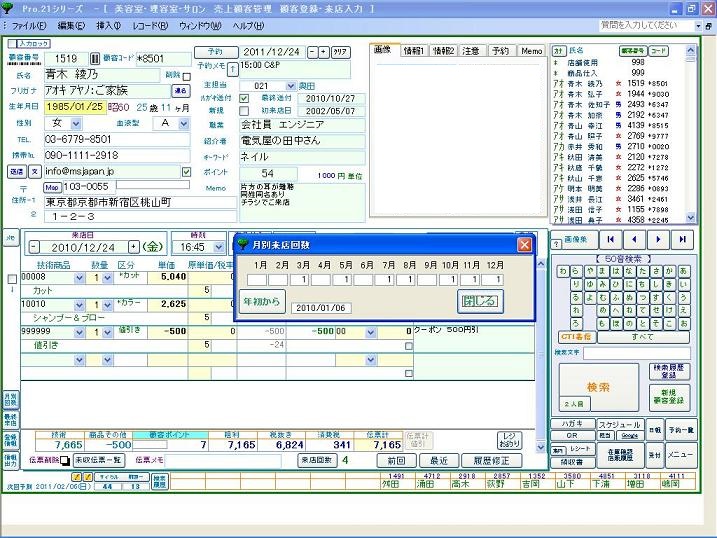Toggle the 新規 checkbox
Screen dimensions: 717x538
244,111
